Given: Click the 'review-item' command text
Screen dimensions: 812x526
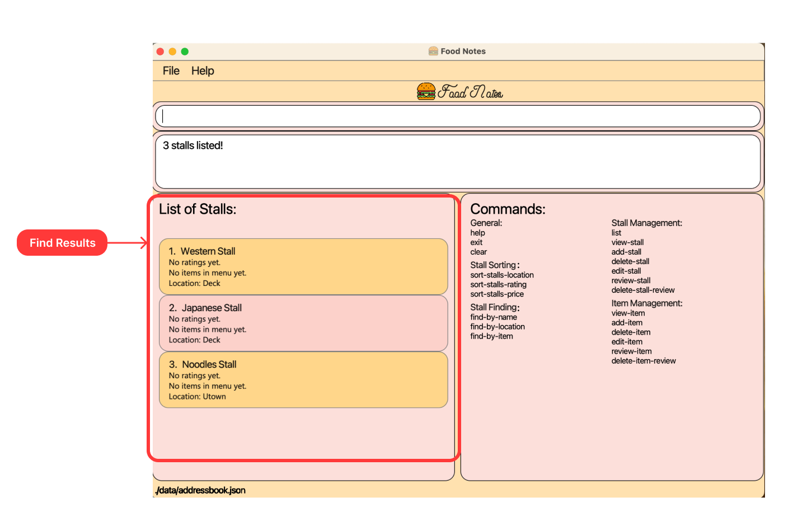Looking at the screenshot, I should (631, 351).
